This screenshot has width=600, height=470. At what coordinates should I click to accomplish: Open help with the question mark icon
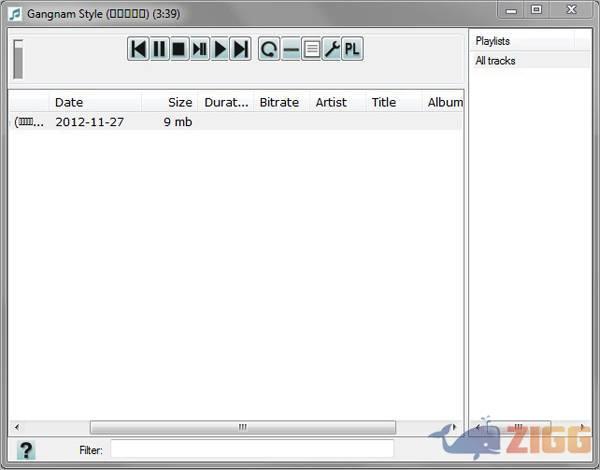(26, 450)
